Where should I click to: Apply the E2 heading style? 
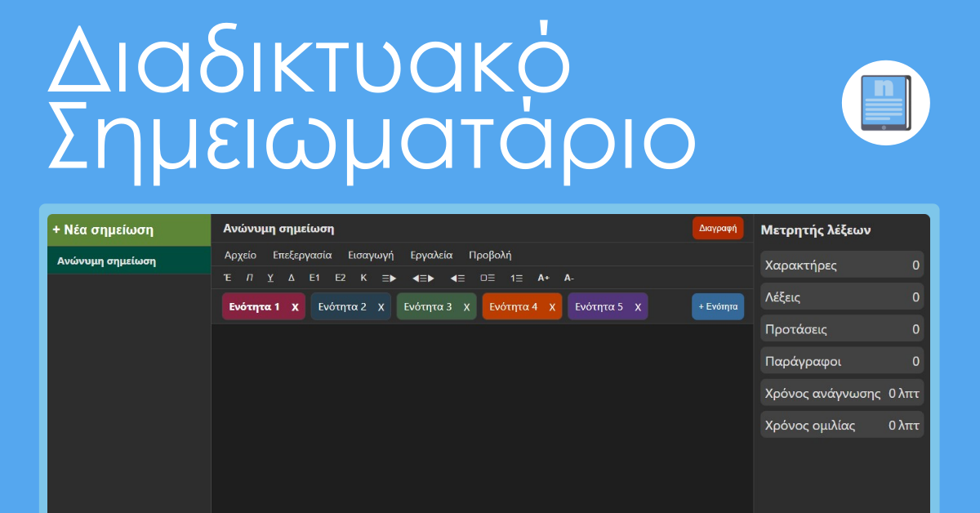tap(340, 278)
